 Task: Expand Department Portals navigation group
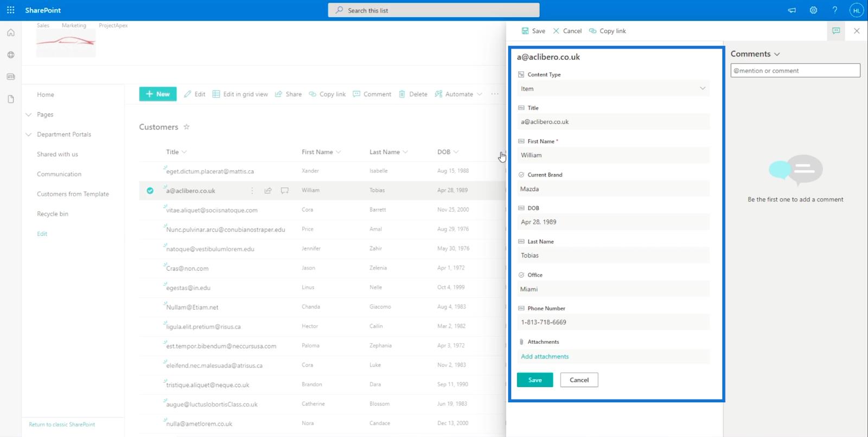[x=29, y=134]
